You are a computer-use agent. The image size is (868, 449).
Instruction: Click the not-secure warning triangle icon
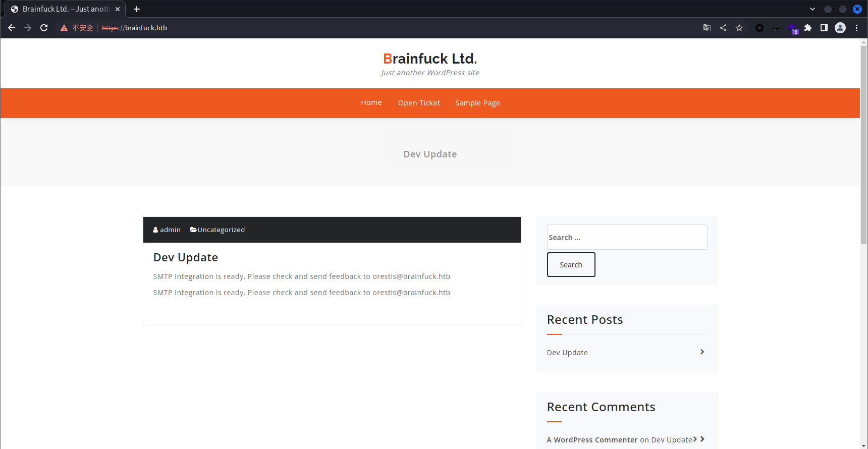point(64,28)
